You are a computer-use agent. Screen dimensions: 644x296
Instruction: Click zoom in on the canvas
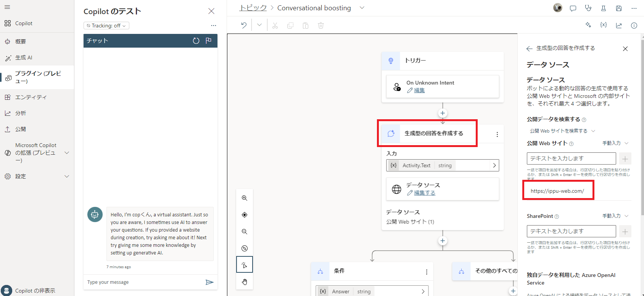tap(245, 198)
